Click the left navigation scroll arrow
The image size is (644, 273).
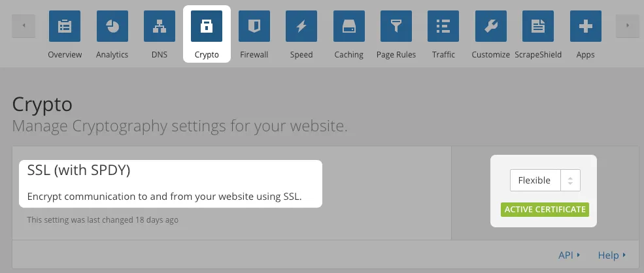24,26
